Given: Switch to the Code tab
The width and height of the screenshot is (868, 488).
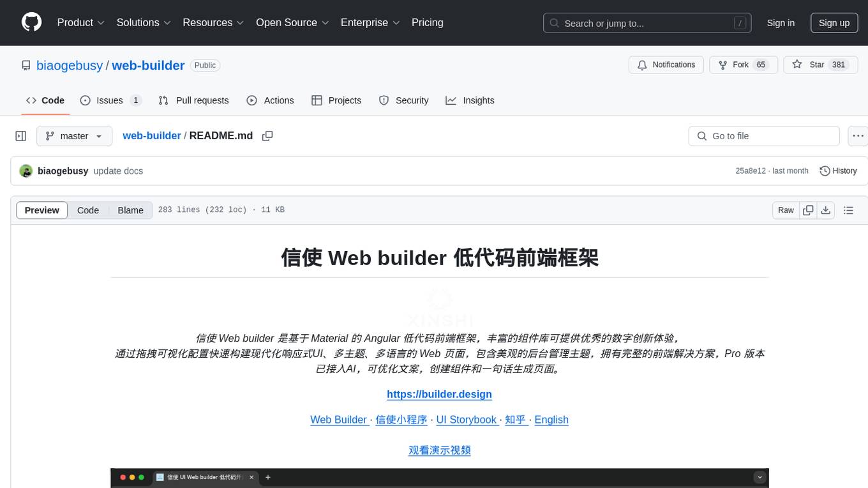Looking at the screenshot, I should click(x=45, y=100).
